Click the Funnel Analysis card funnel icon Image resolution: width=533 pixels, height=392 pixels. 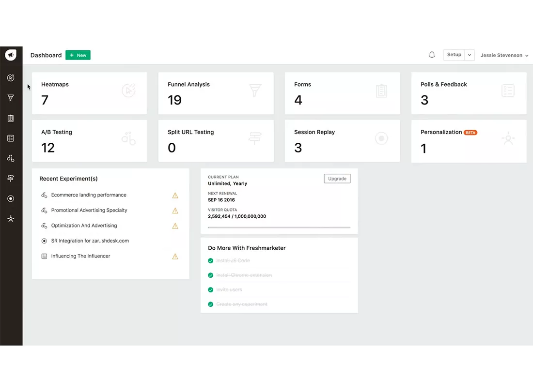(255, 90)
